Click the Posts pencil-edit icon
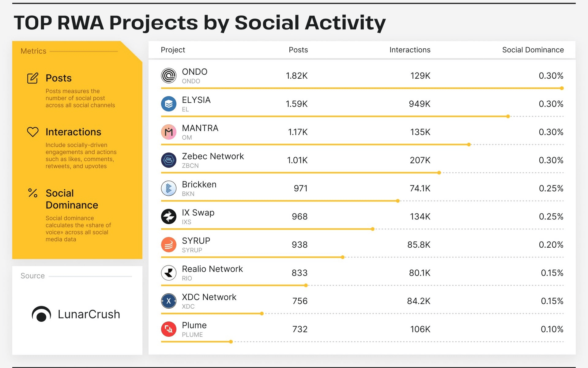Image resolution: width=588 pixels, height=368 pixels. pos(33,78)
